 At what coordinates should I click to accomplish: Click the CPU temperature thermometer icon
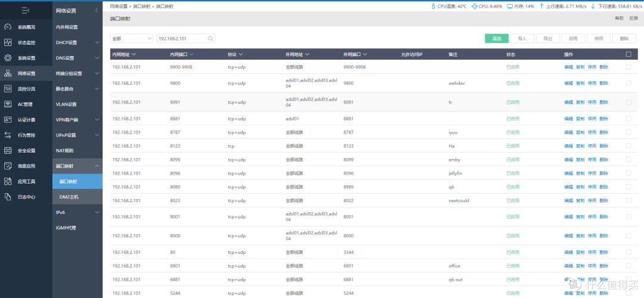[433, 7]
